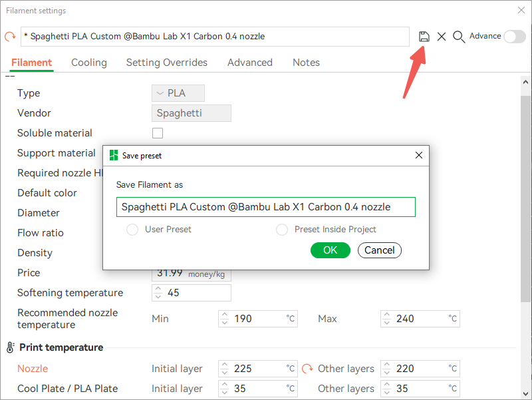
Task: Tick the Soluble material checkbox
Action: pos(158,133)
